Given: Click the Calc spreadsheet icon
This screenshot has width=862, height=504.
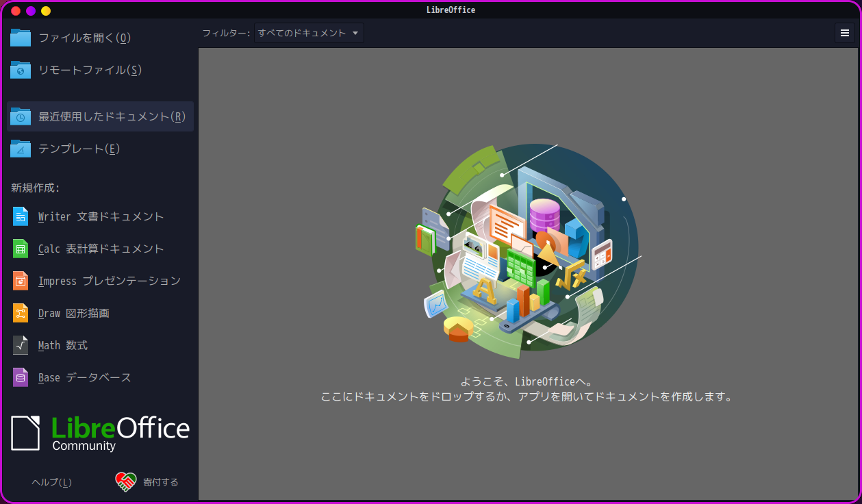Looking at the screenshot, I should point(21,249).
